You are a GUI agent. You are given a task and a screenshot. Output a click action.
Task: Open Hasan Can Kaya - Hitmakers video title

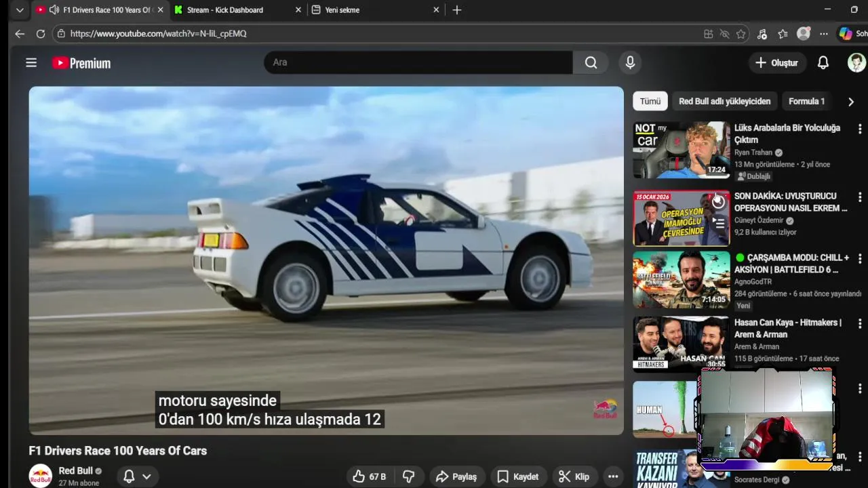point(787,328)
